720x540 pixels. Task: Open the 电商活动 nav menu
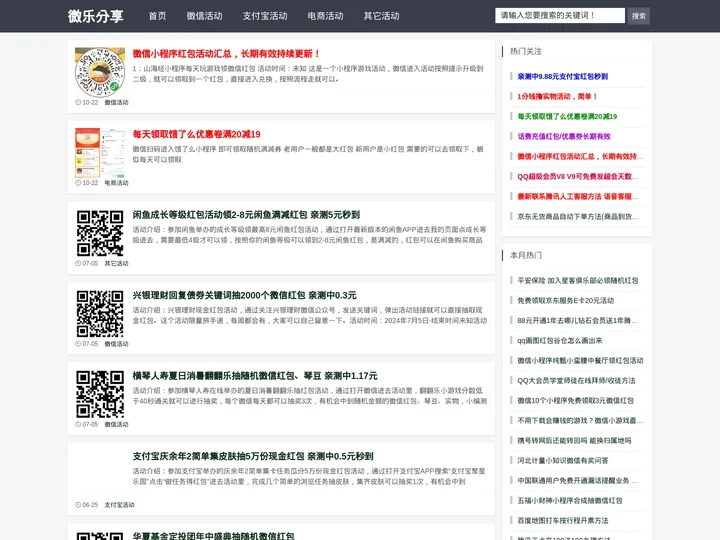(326, 16)
